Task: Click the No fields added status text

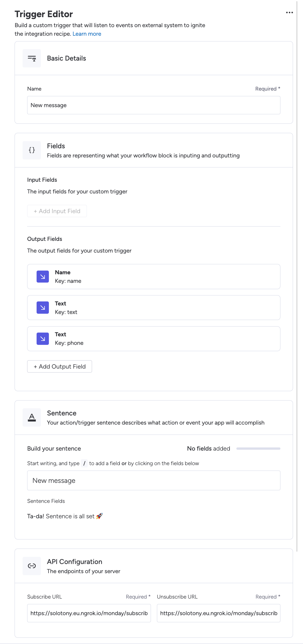Action: tap(209, 449)
